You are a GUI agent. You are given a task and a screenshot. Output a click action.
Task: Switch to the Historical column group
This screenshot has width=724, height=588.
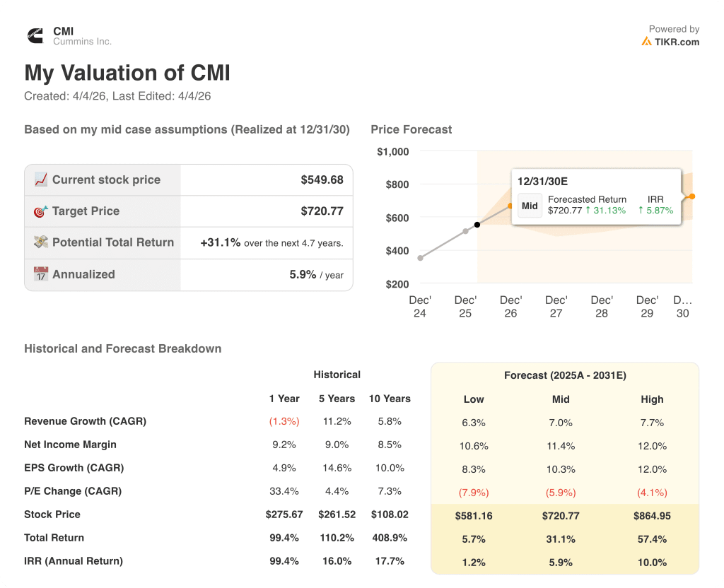[337, 375]
